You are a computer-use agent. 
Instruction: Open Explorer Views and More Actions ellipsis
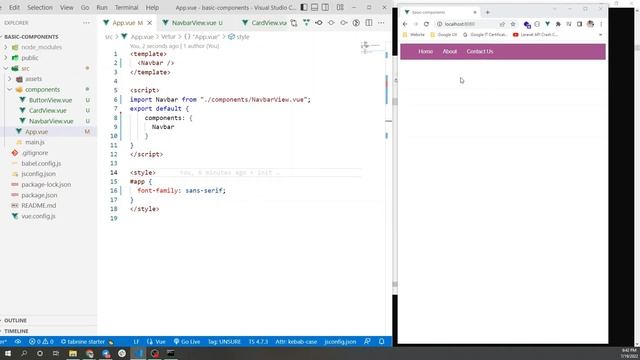(x=86, y=23)
